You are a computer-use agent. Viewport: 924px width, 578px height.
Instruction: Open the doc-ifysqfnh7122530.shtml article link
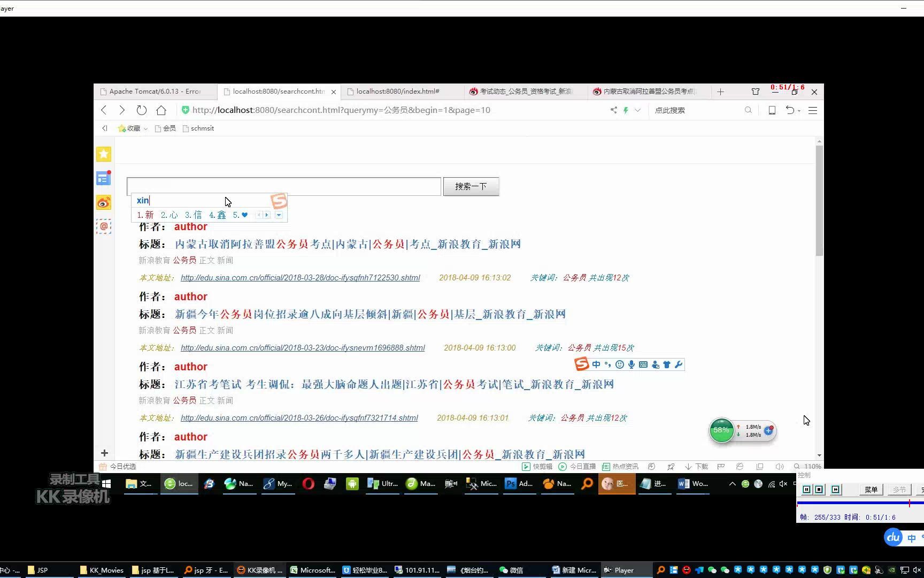300,277
